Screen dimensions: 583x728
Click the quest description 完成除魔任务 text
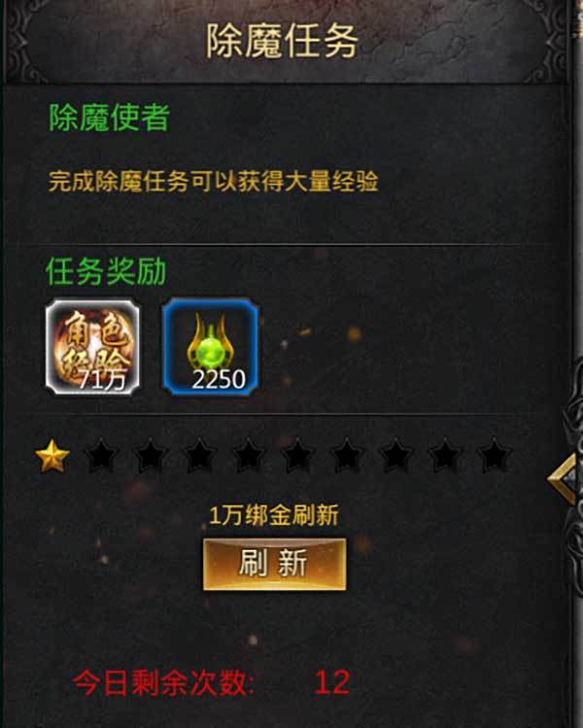pos(214,181)
